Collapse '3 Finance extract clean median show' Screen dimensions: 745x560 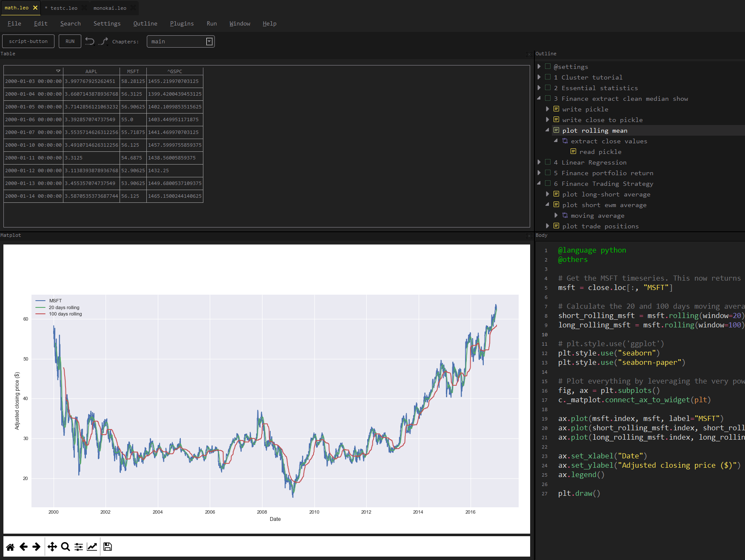[539, 98]
